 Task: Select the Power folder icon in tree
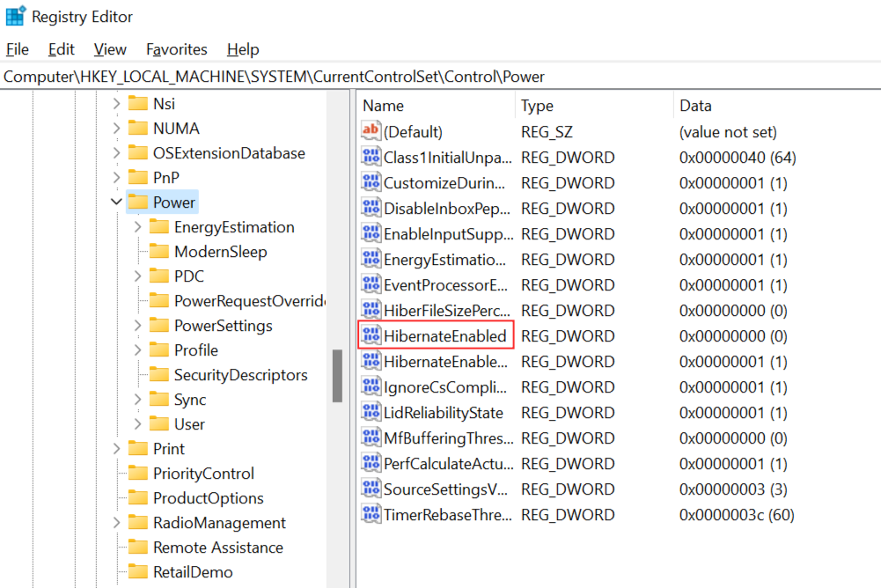point(137,202)
